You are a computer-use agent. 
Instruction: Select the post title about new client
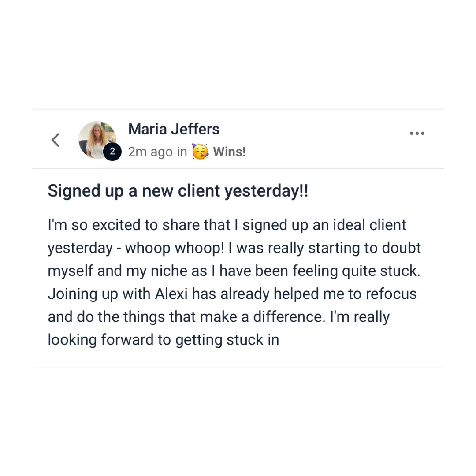pos(178,191)
